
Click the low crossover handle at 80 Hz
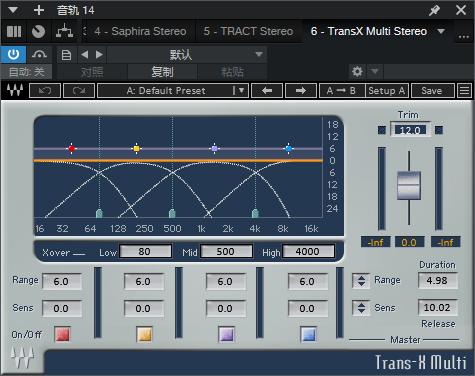click(99, 213)
